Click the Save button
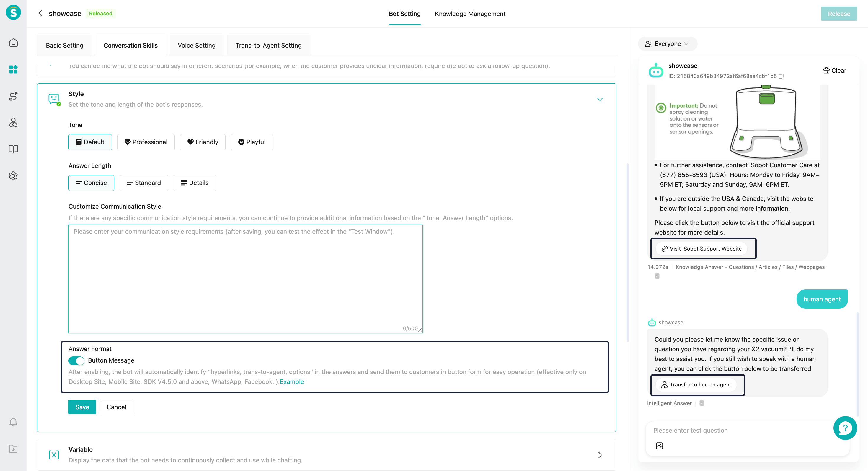 click(x=82, y=407)
